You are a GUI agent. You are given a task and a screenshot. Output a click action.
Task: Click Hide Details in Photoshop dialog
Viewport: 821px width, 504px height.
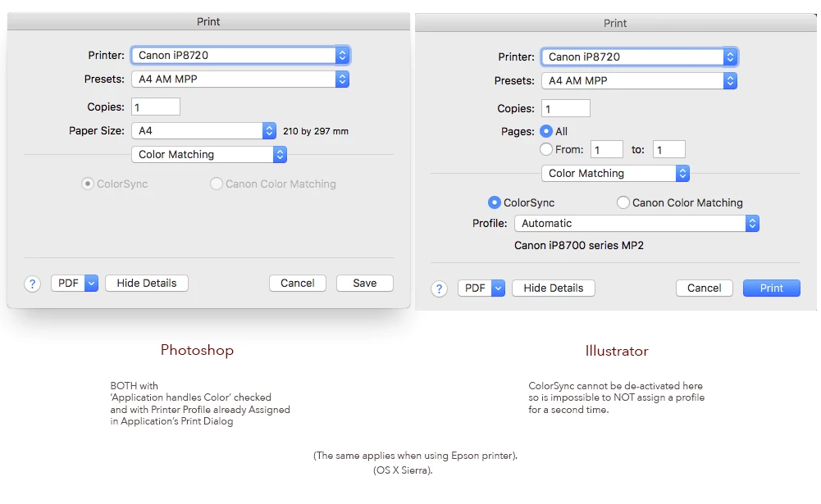tap(147, 283)
